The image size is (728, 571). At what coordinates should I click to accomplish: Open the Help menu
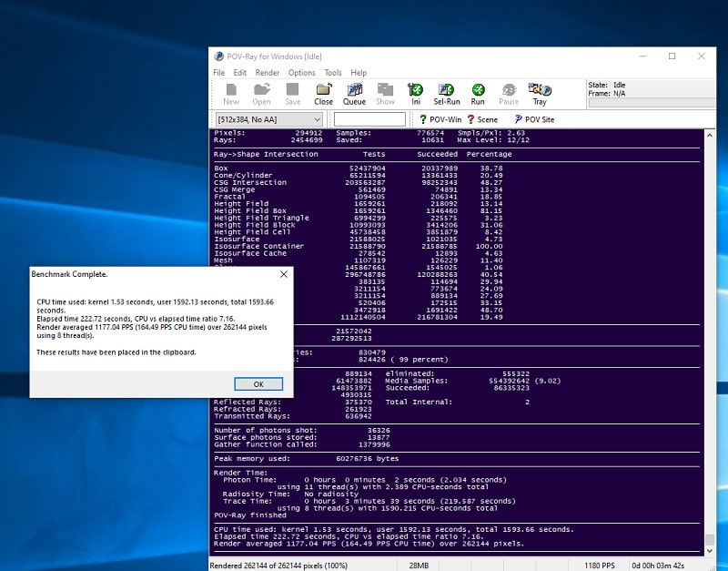pos(359,73)
